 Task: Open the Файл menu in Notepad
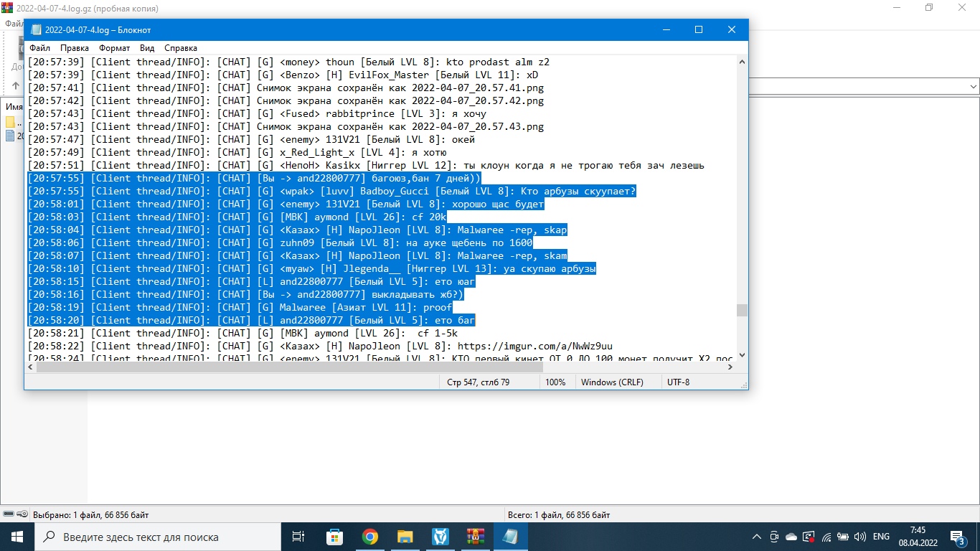[x=39, y=48]
